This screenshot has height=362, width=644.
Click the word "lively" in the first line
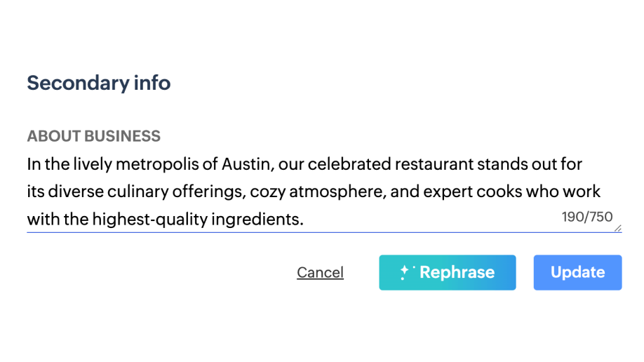(x=92, y=165)
